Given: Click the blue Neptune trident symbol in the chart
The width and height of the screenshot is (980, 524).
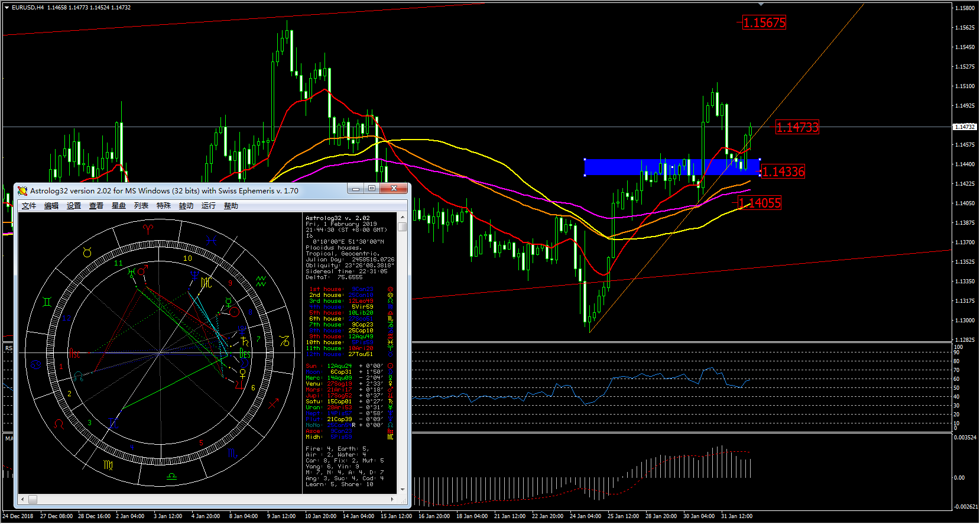Looking at the screenshot, I should (x=194, y=275).
